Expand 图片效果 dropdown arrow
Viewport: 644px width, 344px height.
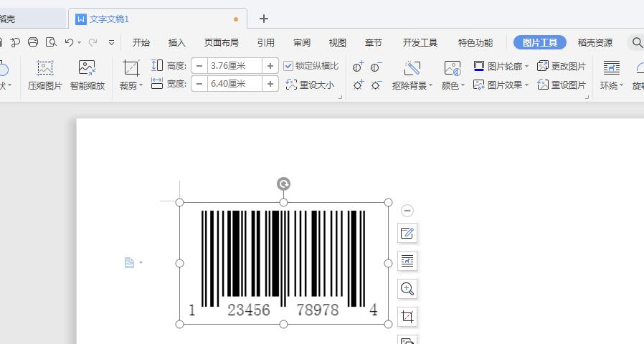[x=526, y=85]
